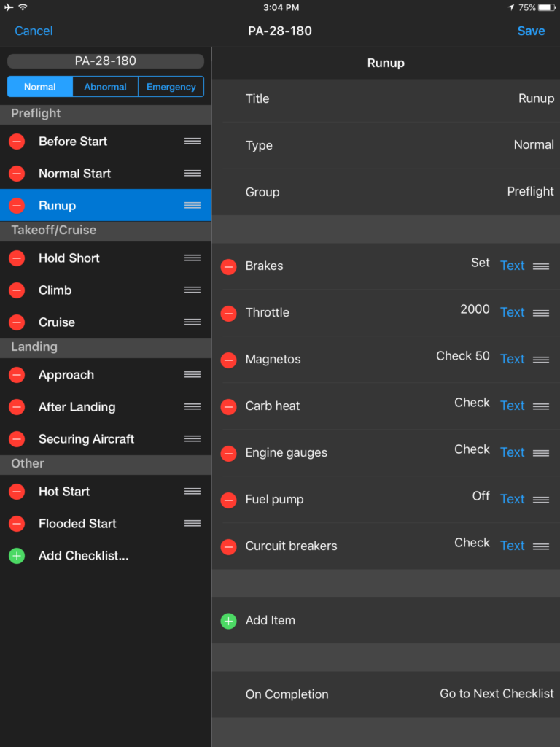Tap green plus icon beside Add Checklist
Image resolution: width=560 pixels, height=747 pixels.
click(x=17, y=555)
